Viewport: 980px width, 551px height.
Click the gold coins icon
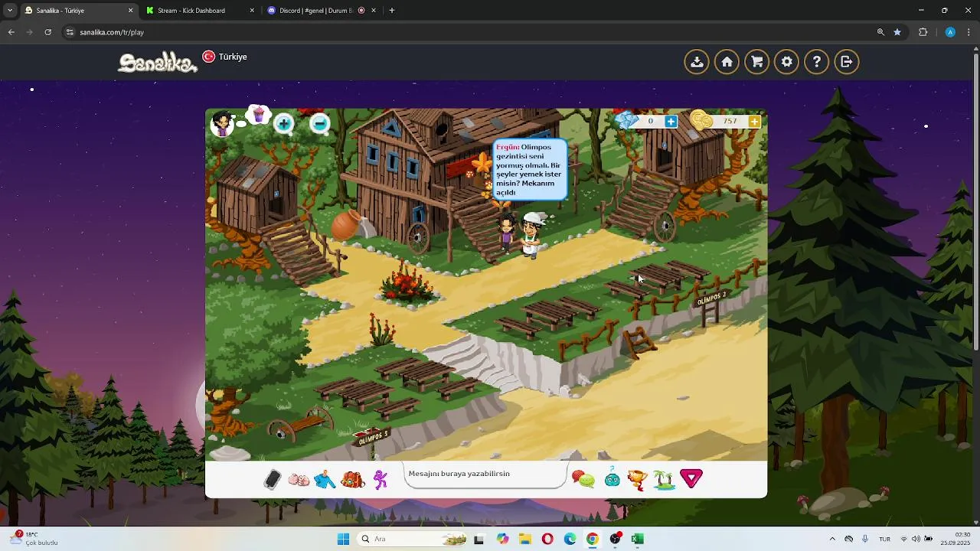coord(701,120)
